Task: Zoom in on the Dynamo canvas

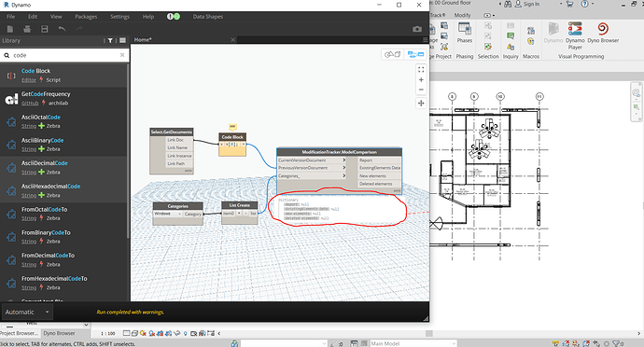Action: click(x=421, y=79)
